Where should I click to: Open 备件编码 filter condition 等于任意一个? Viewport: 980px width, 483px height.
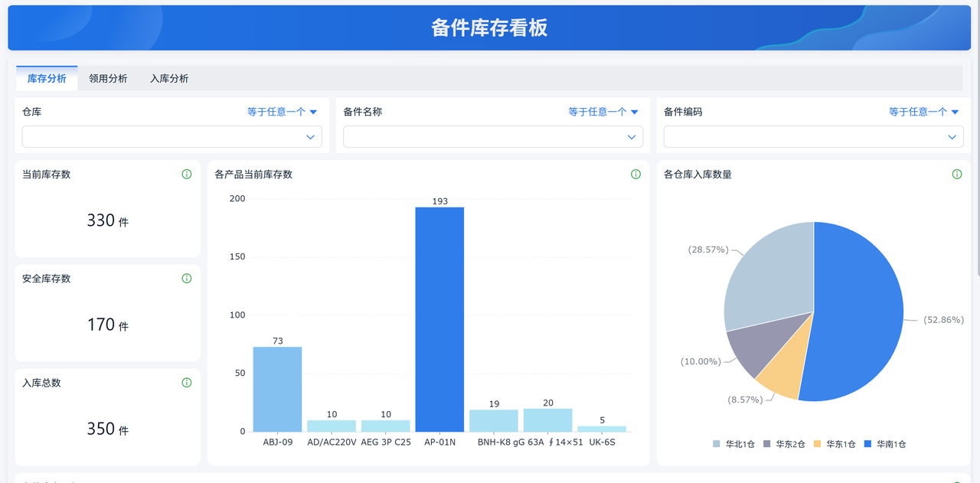tap(923, 112)
